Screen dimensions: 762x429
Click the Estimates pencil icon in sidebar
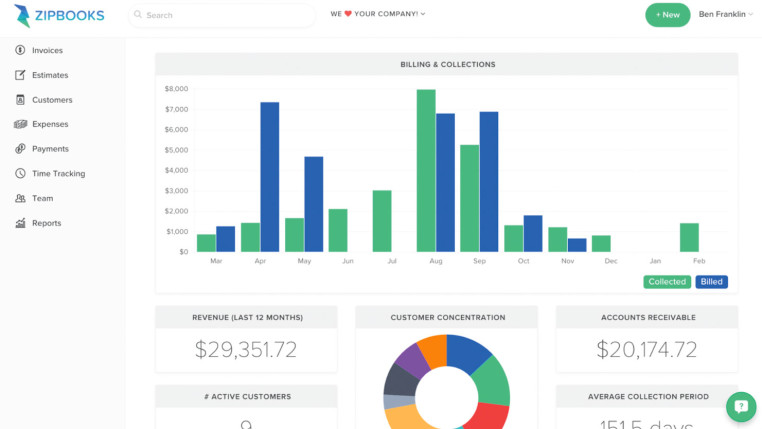coord(20,75)
